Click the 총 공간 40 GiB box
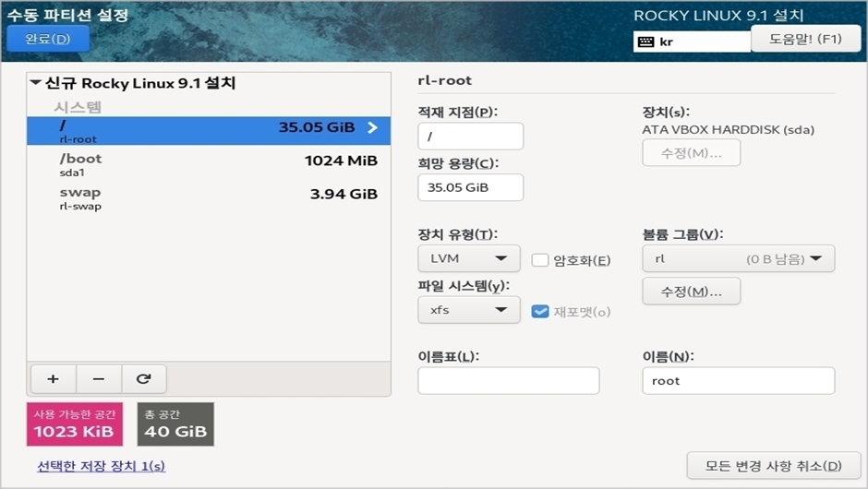868x489 pixels. tap(175, 424)
